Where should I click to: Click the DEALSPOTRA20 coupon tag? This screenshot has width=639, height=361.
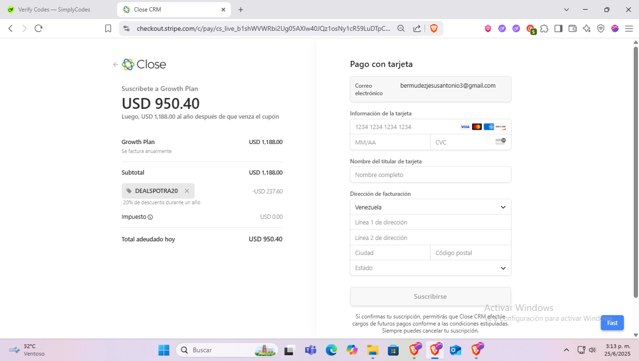(x=158, y=191)
